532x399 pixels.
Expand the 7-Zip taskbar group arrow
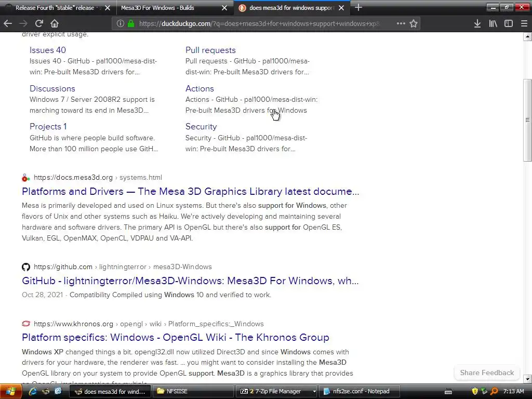point(314,391)
